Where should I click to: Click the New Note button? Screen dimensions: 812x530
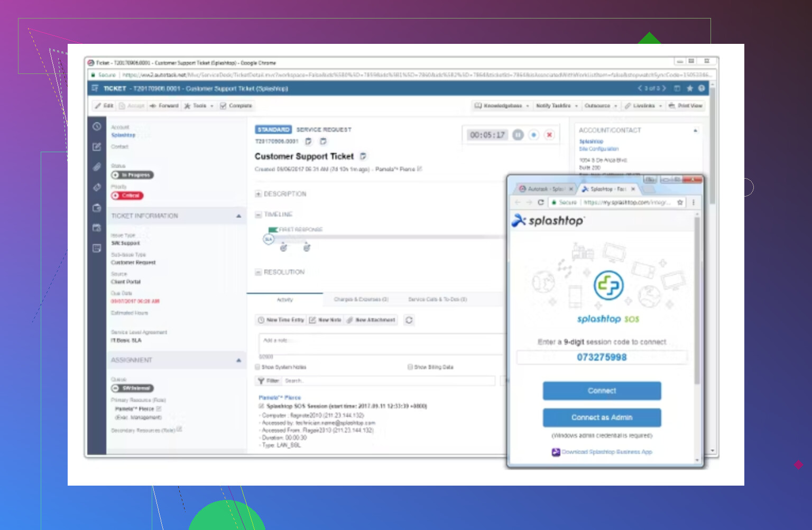[x=325, y=320]
